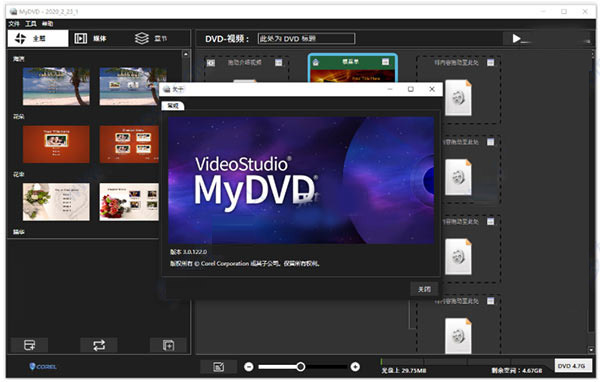Click the bottom-left theme panel button
Image resolution: width=600 pixels, height=382 pixels.
click(x=29, y=345)
